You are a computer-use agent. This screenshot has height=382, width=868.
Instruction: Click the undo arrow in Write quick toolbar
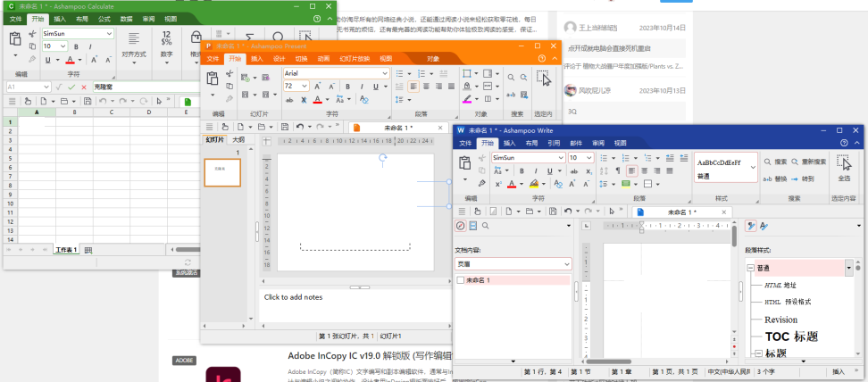click(x=567, y=211)
